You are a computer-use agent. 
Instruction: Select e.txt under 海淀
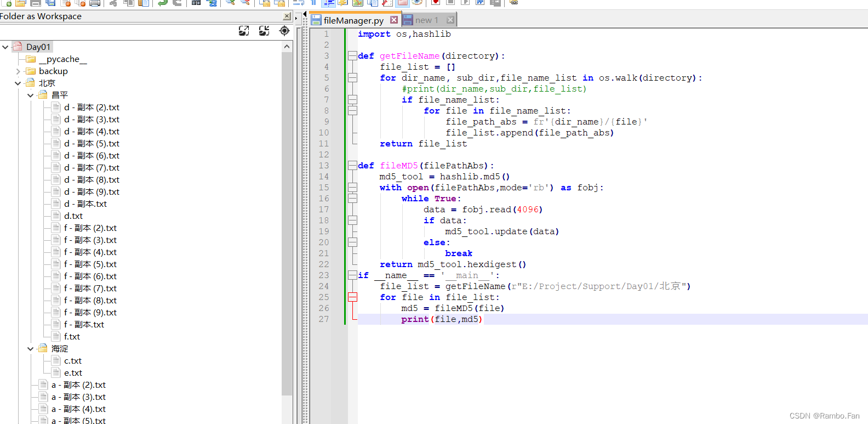pyautogui.click(x=73, y=372)
